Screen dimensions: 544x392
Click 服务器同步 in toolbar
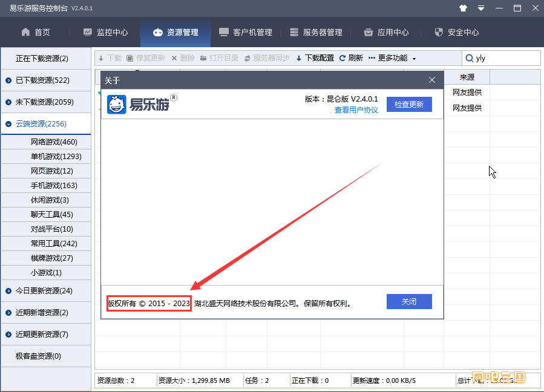pos(267,58)
